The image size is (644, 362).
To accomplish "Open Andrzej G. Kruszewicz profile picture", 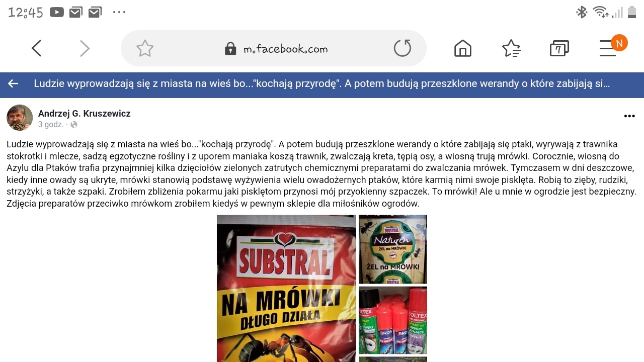I will point(20,118).
